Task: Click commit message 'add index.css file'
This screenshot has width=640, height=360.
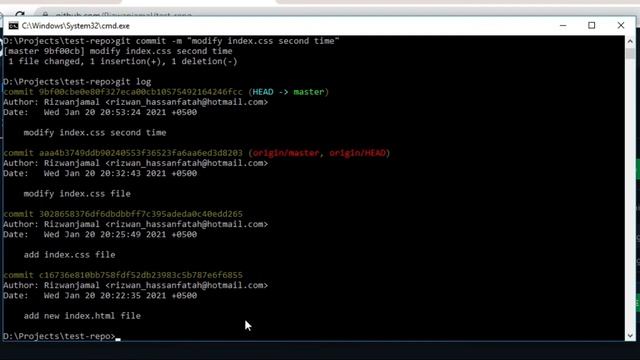Action: pyautogui.click(x=69, y=255)
